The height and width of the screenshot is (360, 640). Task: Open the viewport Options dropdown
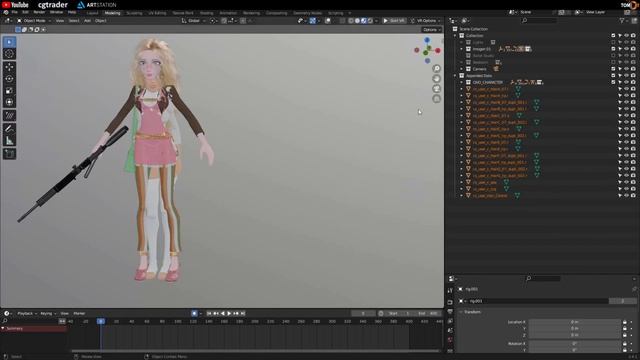431,30
